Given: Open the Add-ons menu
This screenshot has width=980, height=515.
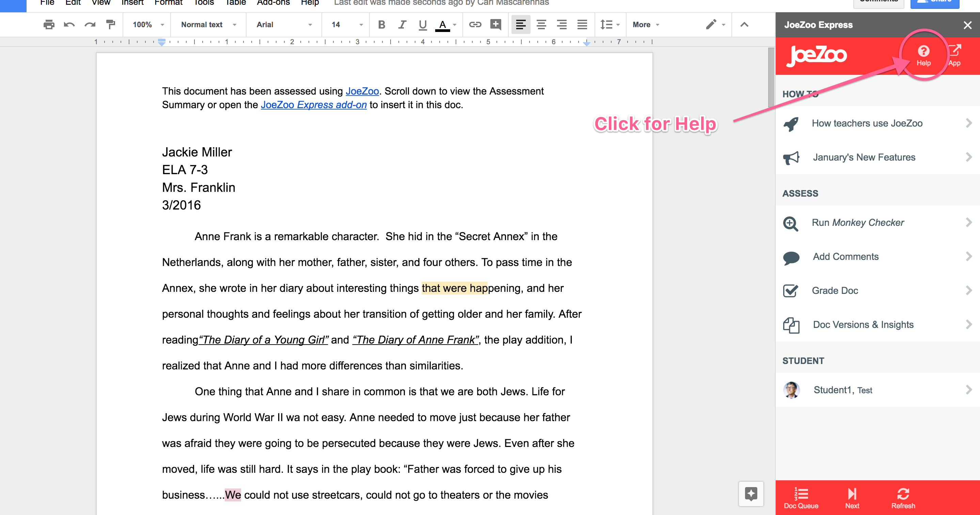Looking at the screenshot, I should [273, 3].
